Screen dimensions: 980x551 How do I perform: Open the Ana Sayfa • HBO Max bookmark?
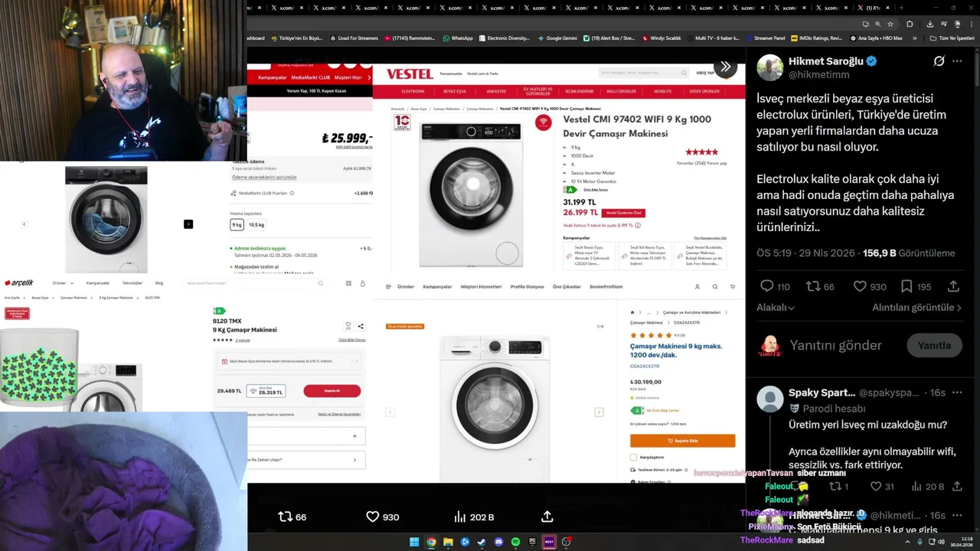(x=877, y=38)
